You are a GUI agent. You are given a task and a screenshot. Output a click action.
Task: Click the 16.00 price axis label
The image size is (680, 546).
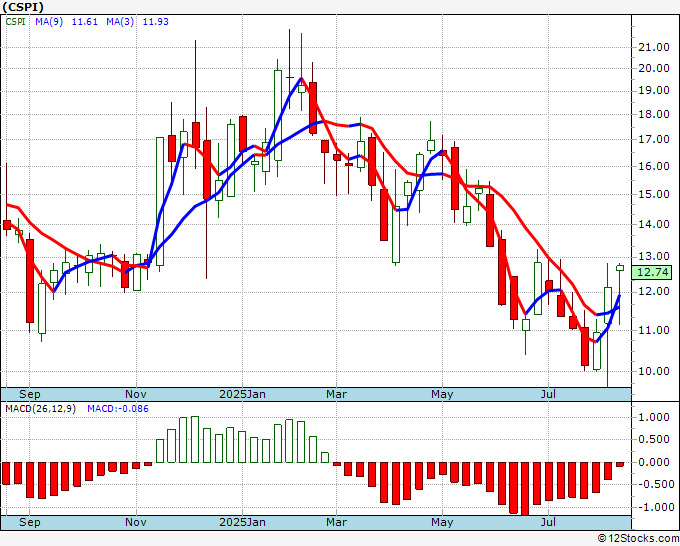[x=654, y=167]
